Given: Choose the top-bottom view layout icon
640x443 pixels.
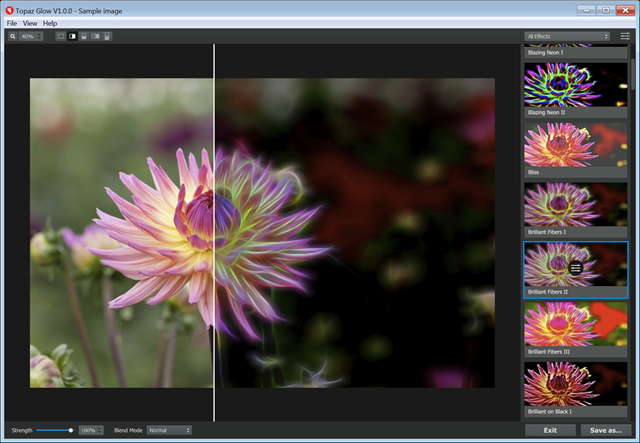Looking at the screenshot, I should pyautogui.click(x=84, y=36).
